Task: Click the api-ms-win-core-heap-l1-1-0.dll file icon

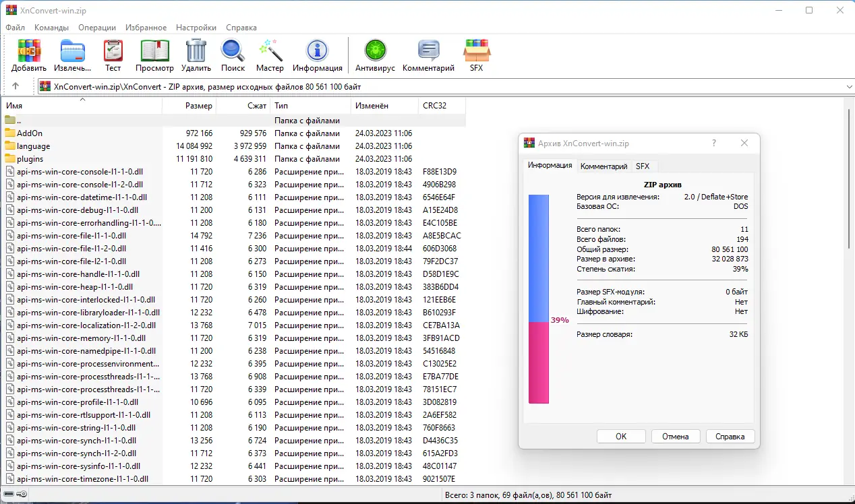Action: [x=9, y=287]
